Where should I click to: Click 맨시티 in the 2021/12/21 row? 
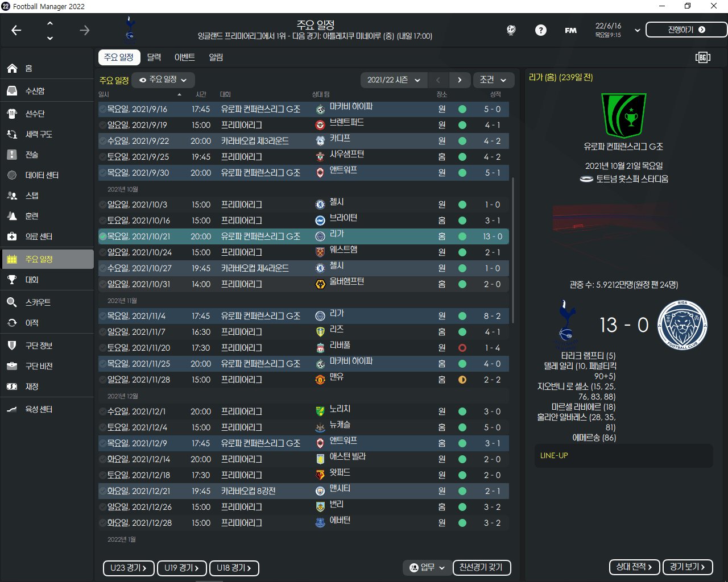click(340, 489)
